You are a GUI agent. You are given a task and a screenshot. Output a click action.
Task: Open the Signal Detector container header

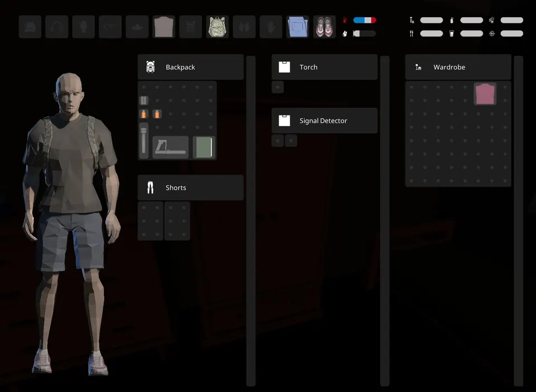click(325, 121)
